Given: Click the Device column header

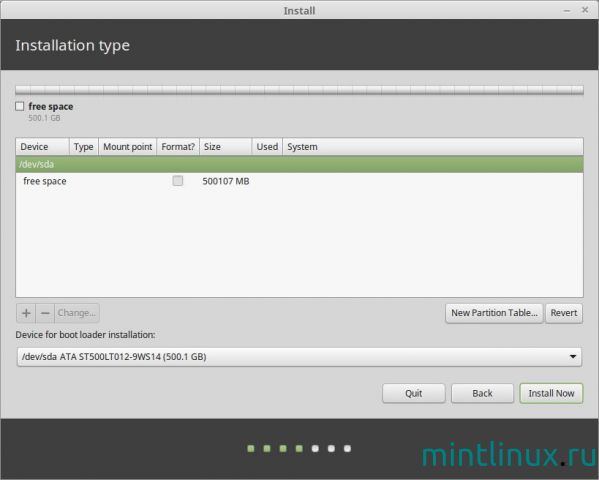Looking at the screenshot, I should pos(42,147).
